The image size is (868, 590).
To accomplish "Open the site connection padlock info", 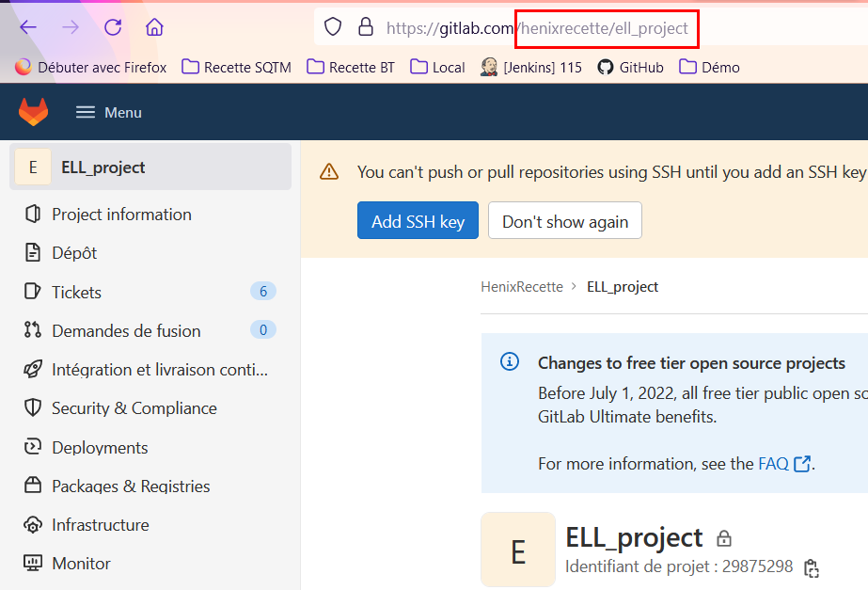I will [365, 27].
